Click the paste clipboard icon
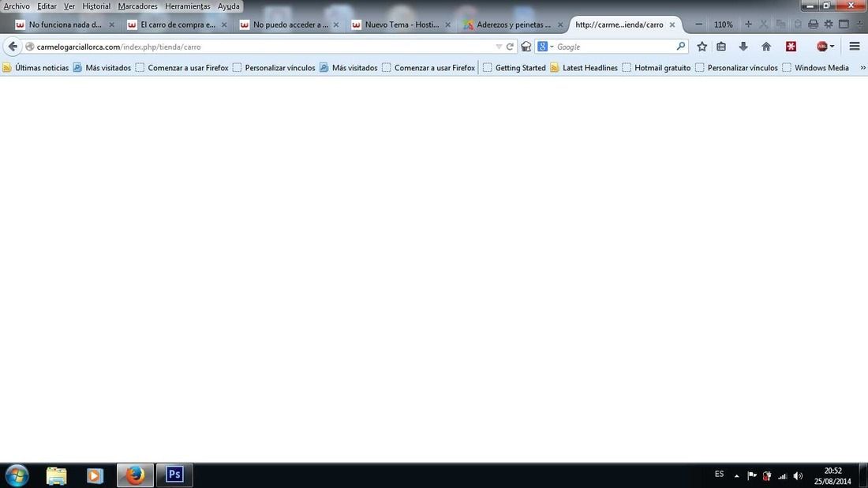Viewport: 868px width, 488px height. [798, 24]
